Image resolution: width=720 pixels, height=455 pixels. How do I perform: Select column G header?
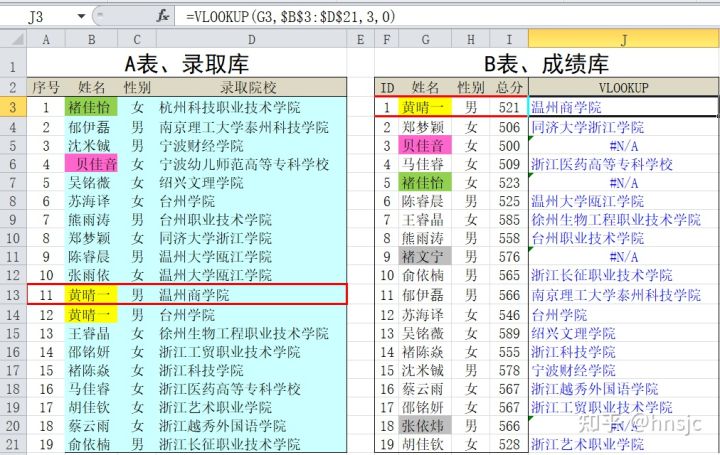[x=425, y=39]
